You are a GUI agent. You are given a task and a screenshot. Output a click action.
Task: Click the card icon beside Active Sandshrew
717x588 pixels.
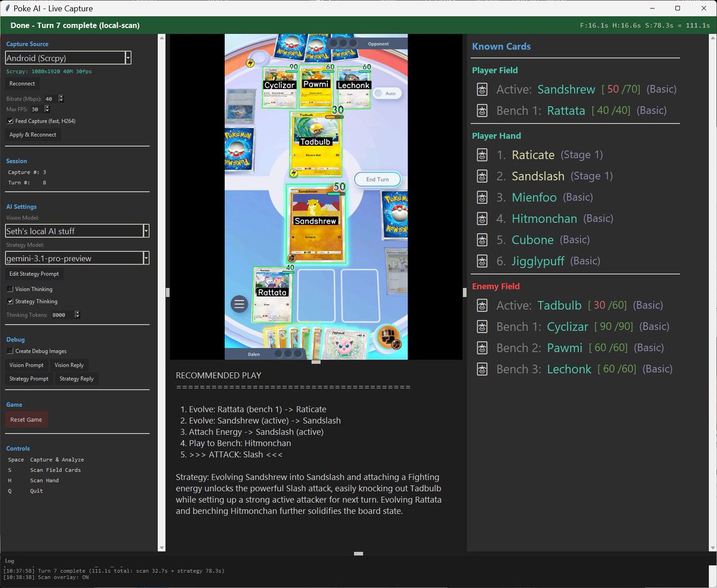(483, 90)
